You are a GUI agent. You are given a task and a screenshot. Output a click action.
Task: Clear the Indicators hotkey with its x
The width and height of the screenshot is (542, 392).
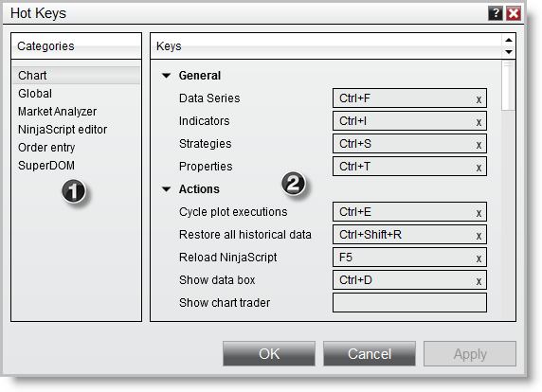(x=479, y=122)
